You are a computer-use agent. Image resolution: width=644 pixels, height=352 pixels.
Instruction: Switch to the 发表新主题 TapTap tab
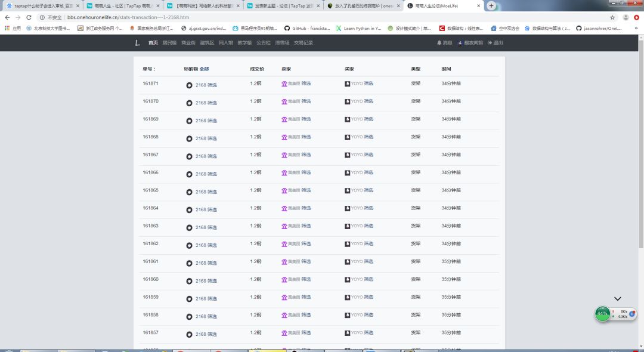(x=280, y=5)
